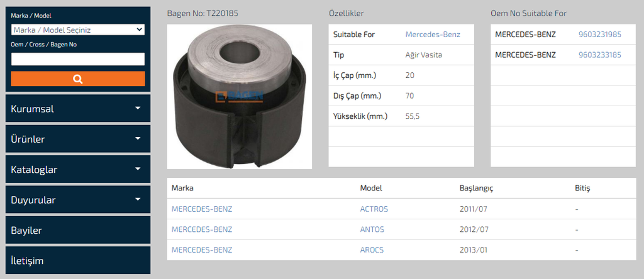Screen dimensions: 644x279
Task: Open the Marka / Model Seçiniz dropdown
Action: (x=77, y=30)
